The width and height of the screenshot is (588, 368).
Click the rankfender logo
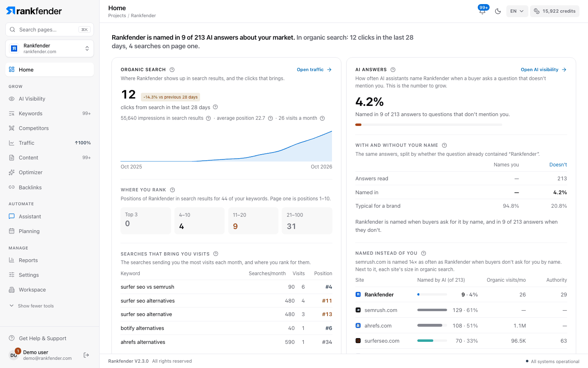(x=34, y=11)
